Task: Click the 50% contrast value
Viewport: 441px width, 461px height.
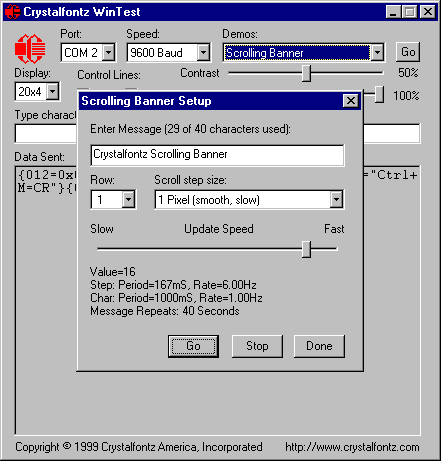Action: coord(408,73)
